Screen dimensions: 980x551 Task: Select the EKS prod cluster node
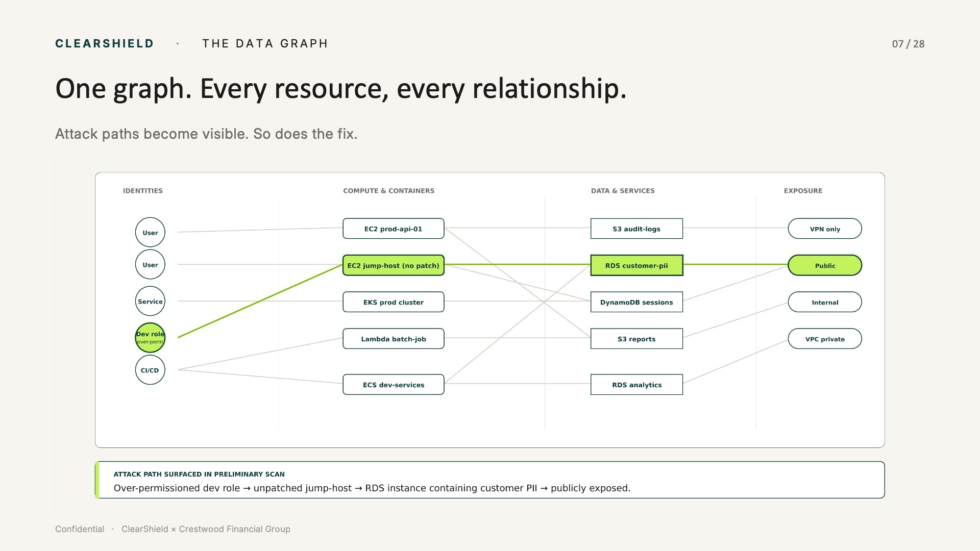(394, 302)
